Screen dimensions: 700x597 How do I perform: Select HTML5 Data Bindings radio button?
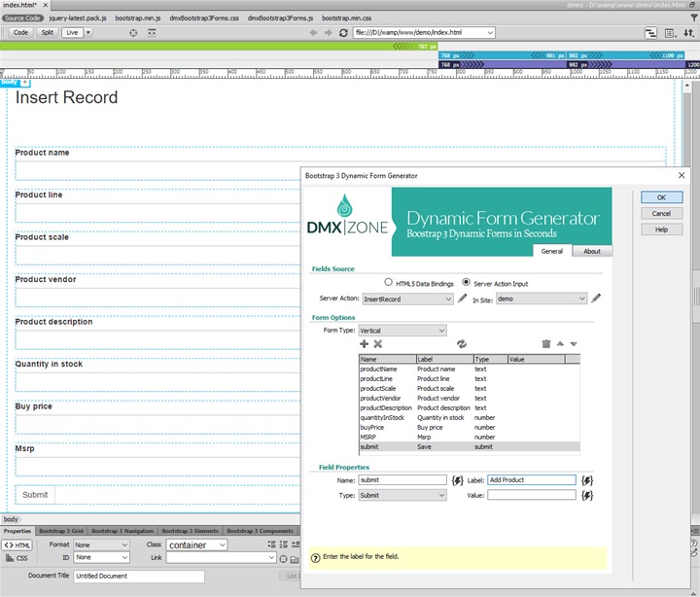click(388, 282)
